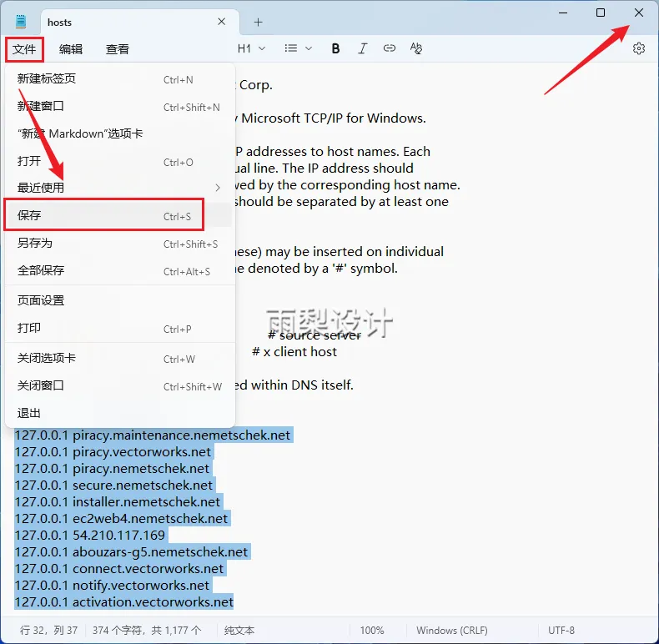The image size is (659, 644).
Task: Choose 退出 in the file menu
Action: pyautogui.click(x=118, y=413)
